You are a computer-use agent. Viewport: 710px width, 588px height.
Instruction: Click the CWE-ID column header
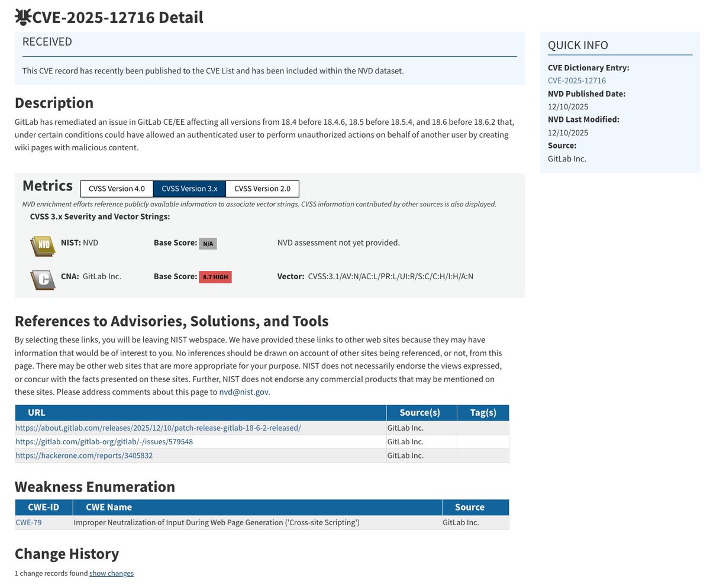[x=44, y=507]
